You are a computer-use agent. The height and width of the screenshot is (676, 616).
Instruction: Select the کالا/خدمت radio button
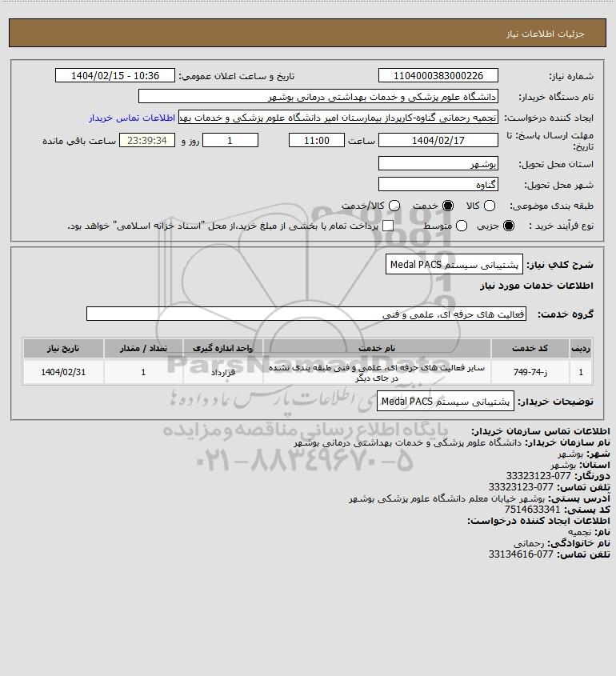pyautogui.click(x=394, y=206)
